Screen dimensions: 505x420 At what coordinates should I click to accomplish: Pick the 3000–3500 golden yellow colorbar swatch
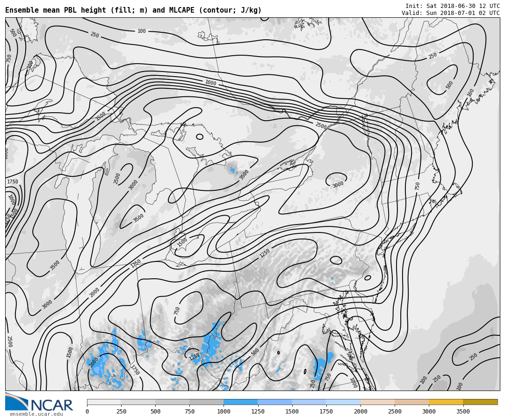click(446, 402)
